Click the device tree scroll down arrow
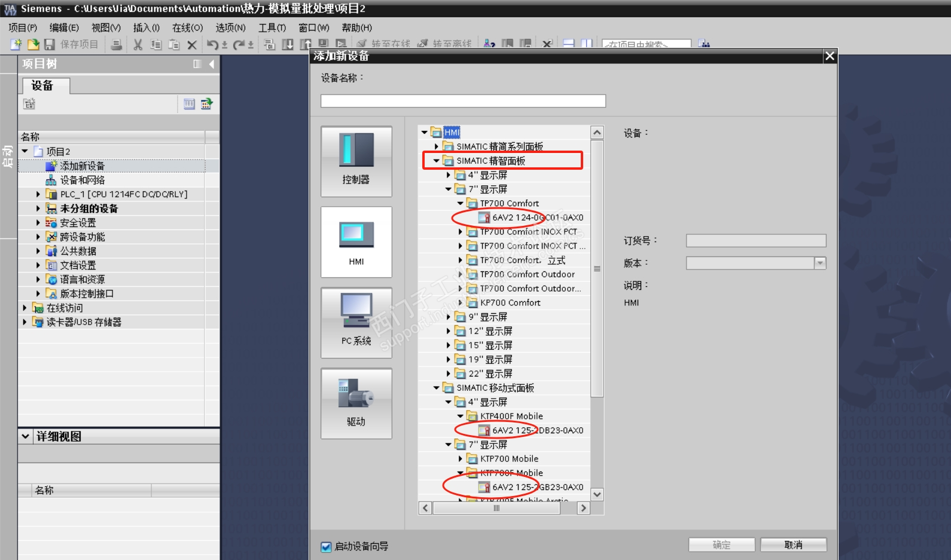Viewport: 951px width, 560px height. click(x=597, y=494)
